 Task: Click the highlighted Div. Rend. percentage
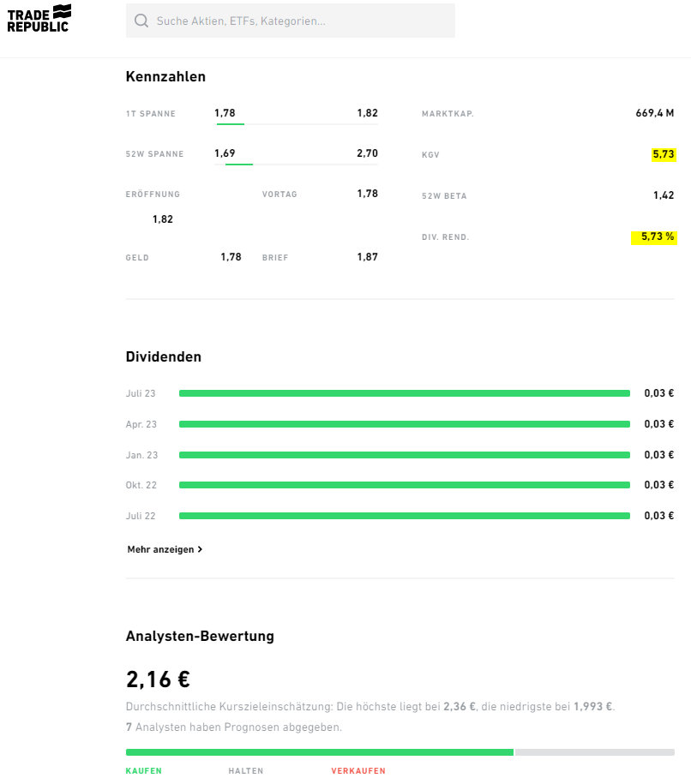coord(657,236)
